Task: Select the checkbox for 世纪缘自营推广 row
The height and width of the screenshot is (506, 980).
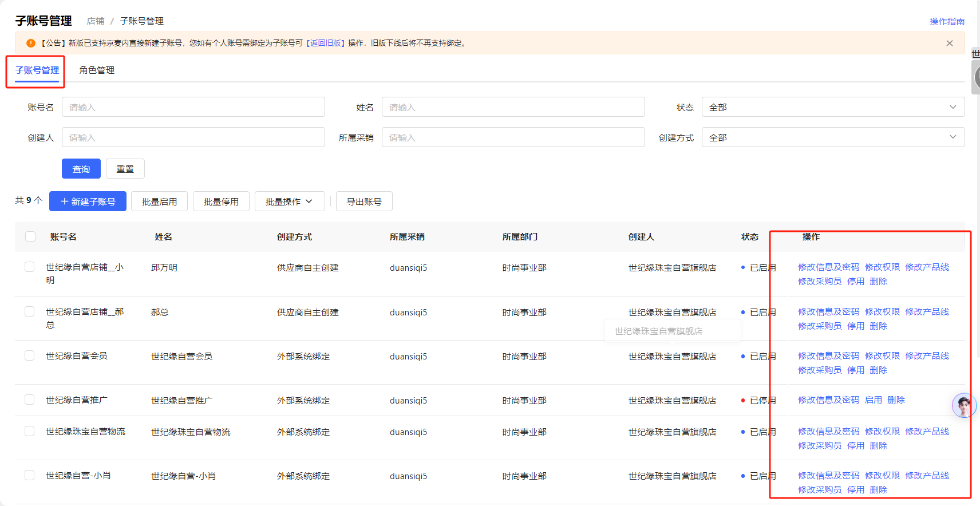Action: (30, 400)
